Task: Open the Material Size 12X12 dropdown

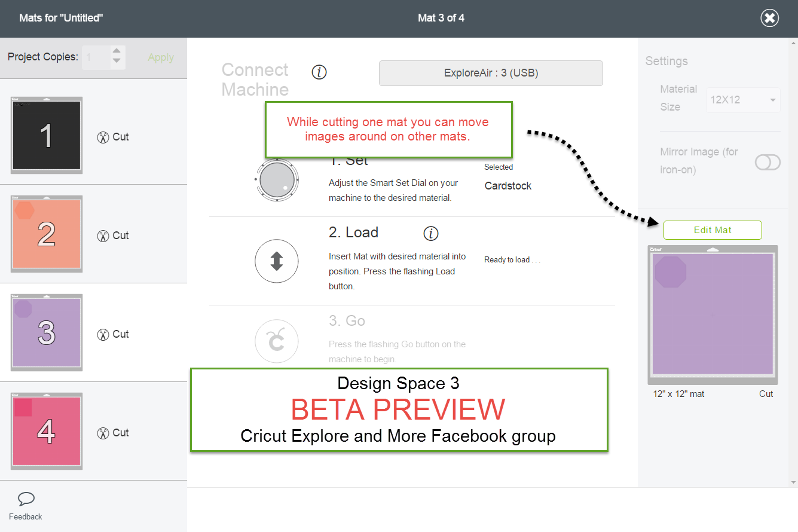Action: [x=743, y=100]
